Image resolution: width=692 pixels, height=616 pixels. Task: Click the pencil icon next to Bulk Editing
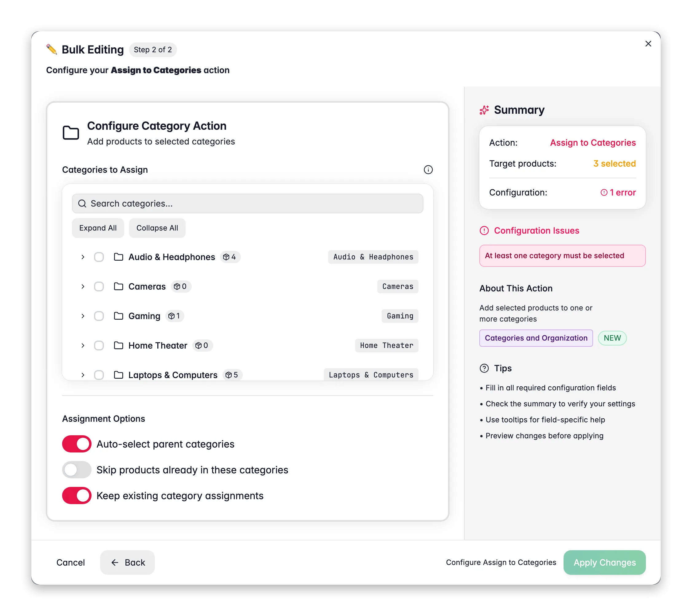coord(51,49)
